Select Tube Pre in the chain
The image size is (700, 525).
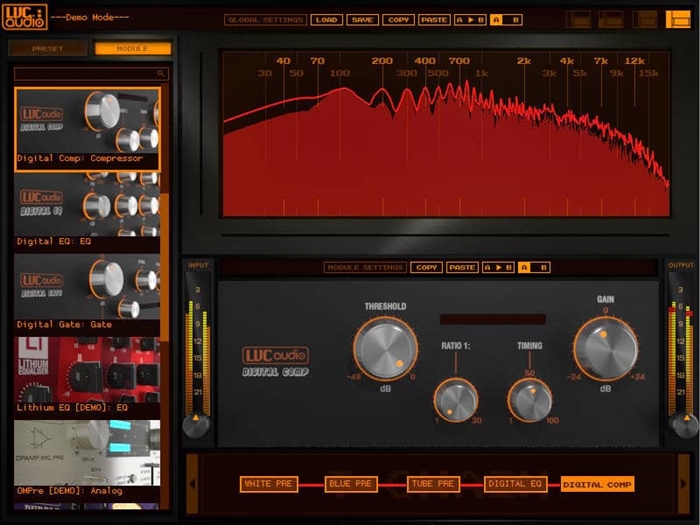point(433,484)
